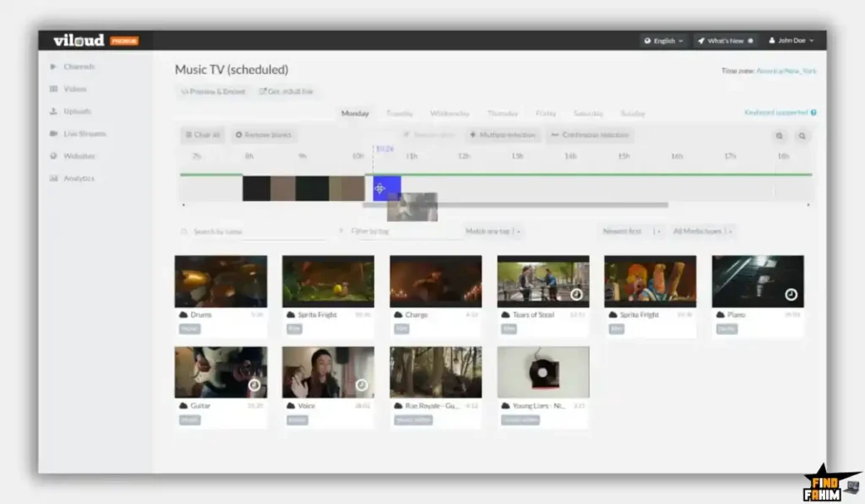Open the Uploads section
The height and width of the screenshot is (504, 865).
76,111
